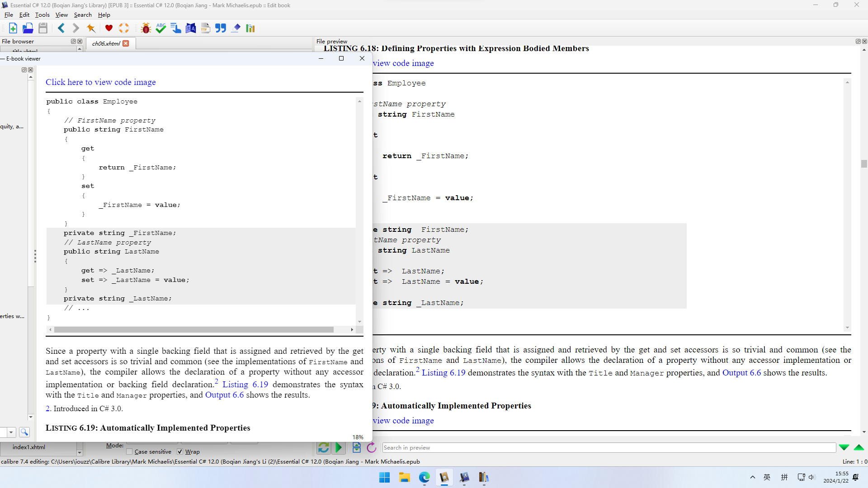Click the down arrow below index1.xhtml
The image size is (868, 488).
[80, 452]
